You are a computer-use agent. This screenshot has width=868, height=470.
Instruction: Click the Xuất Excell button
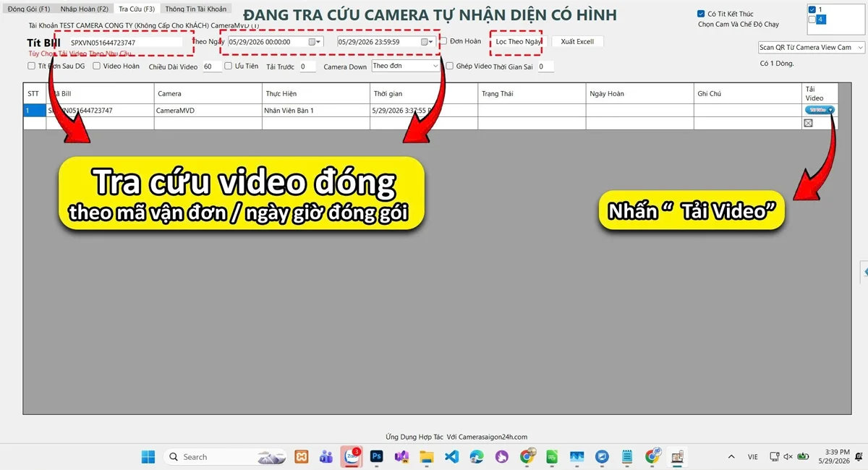(x=577, y=42)
